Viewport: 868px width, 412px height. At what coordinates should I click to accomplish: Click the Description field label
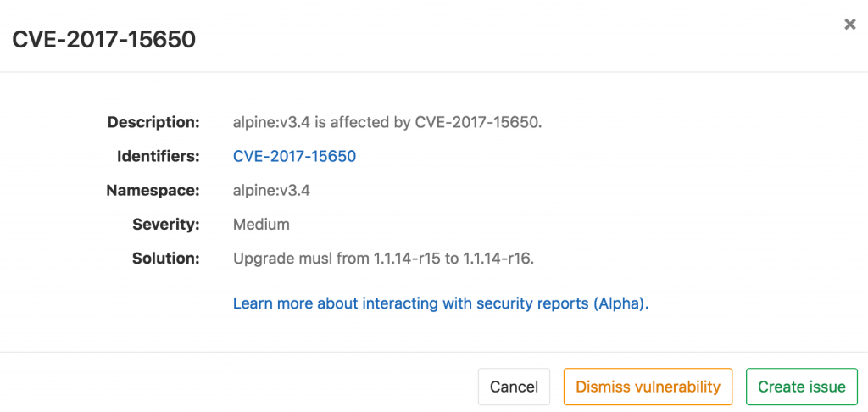[153, 122]
